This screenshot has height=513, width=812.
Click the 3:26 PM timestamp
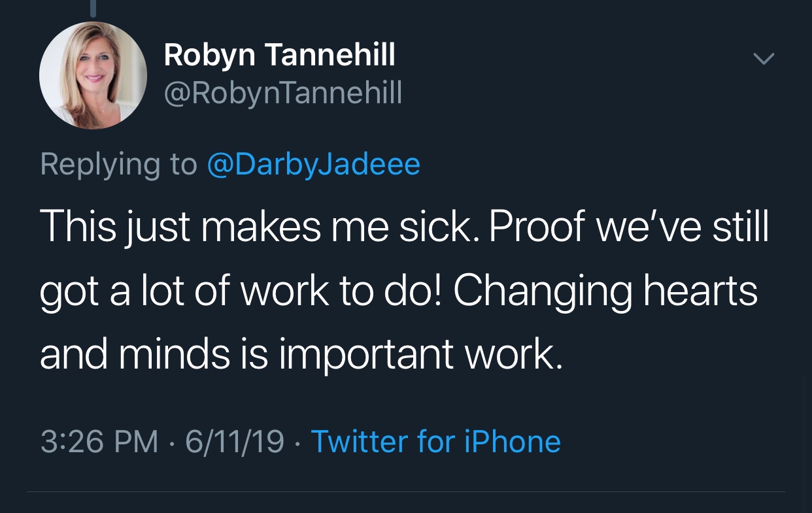point(99,441)
